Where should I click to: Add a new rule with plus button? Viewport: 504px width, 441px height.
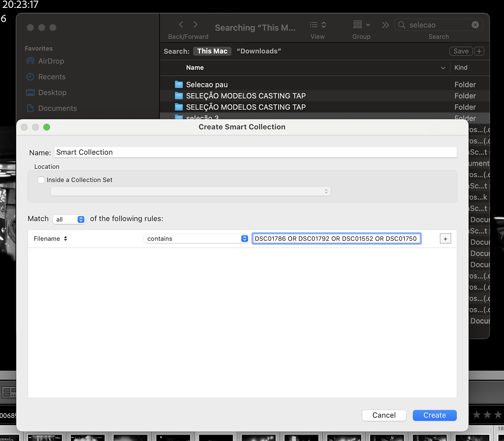point(445,239)
